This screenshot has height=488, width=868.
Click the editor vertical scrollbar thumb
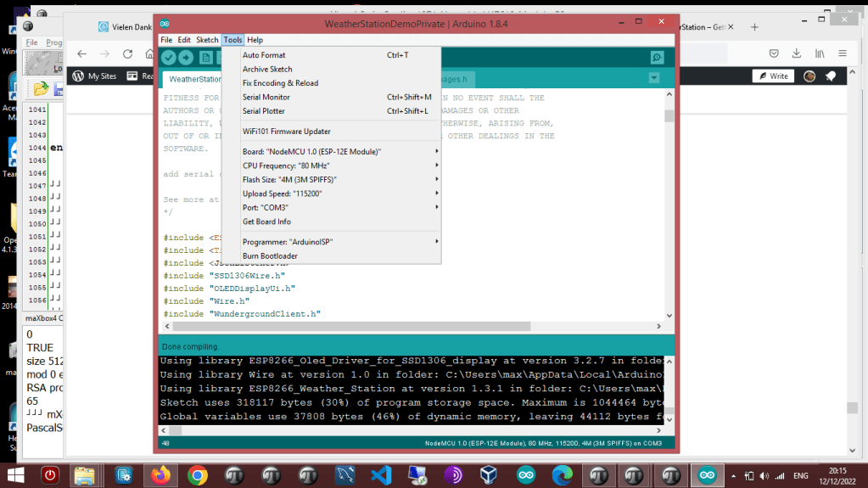click(669, 116)
